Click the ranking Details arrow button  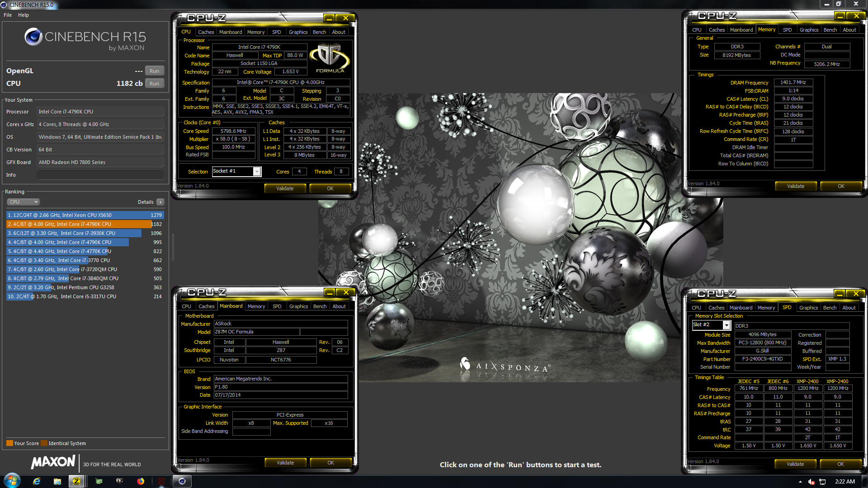pos(160,202)
